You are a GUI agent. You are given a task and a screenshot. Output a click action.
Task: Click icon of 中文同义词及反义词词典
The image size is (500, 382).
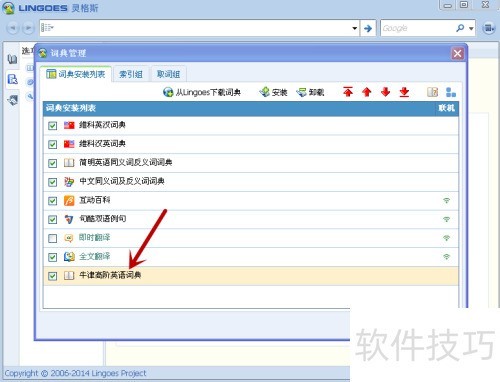[x=69, y=182]
